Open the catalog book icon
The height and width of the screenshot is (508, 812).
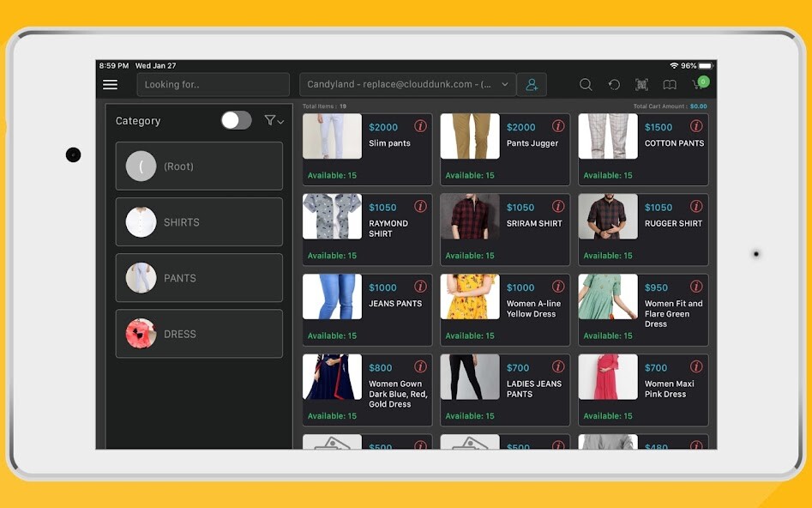670,84
